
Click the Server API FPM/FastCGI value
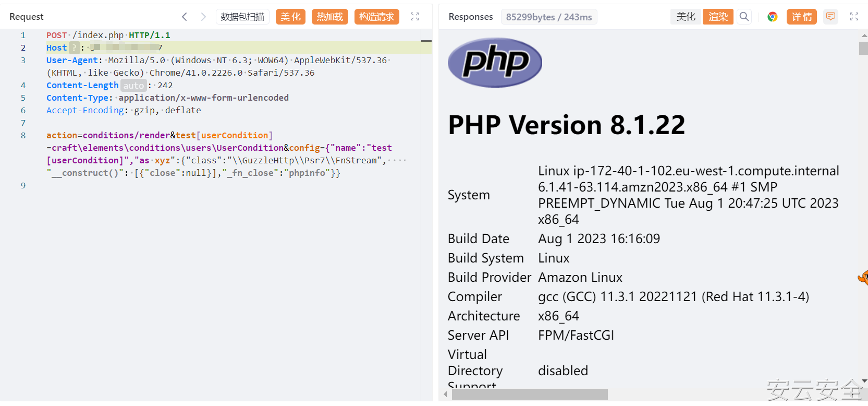pyautogui.click(x=576, y=336)
